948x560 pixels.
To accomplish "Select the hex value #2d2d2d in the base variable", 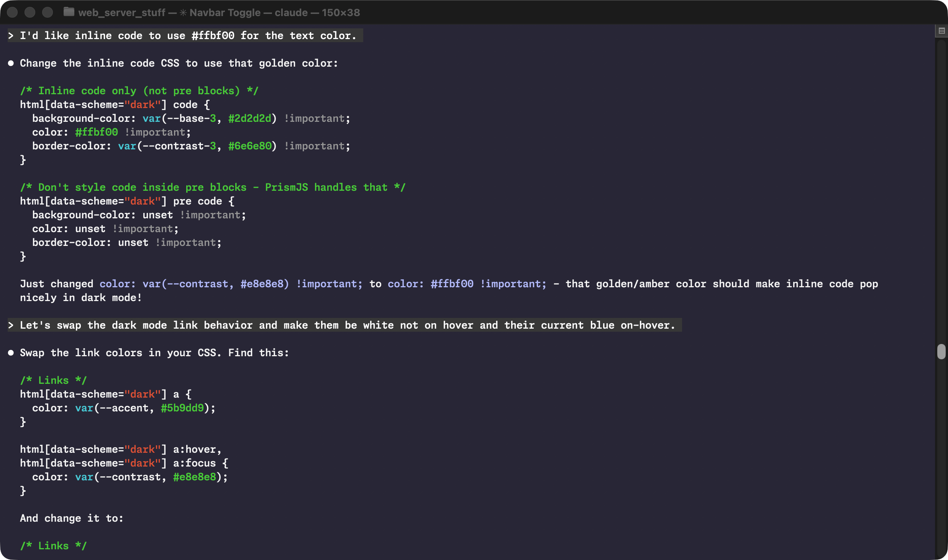I will (251, 118).
